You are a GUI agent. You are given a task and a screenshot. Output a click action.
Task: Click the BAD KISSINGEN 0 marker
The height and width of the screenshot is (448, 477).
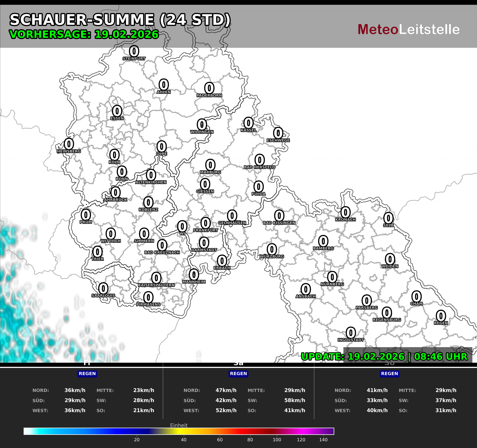coord(279,215)
